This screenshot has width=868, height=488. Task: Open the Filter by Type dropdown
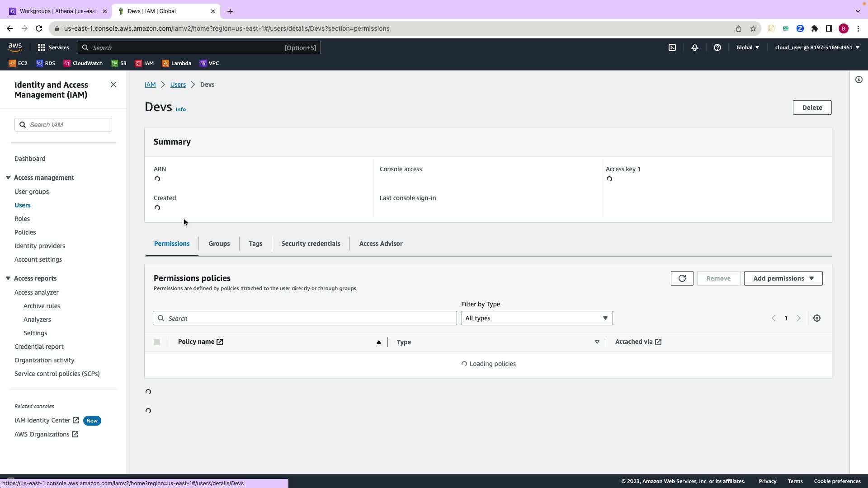537,318
